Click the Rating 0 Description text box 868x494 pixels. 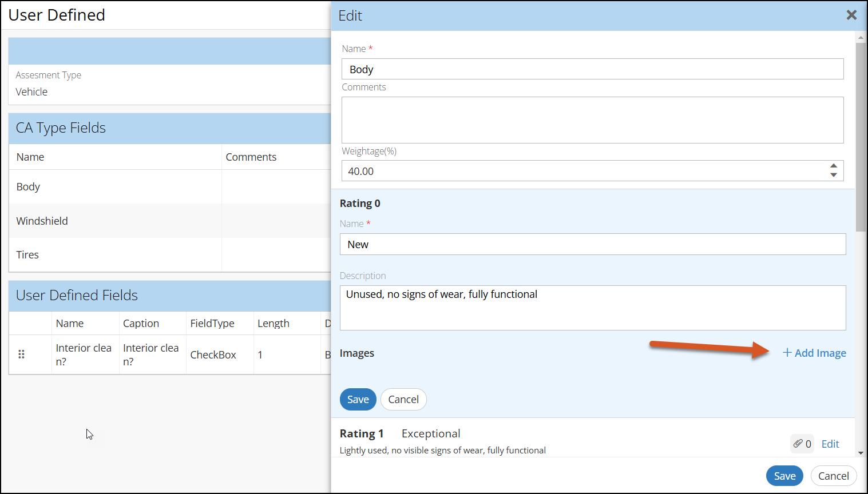click(592, 308)
